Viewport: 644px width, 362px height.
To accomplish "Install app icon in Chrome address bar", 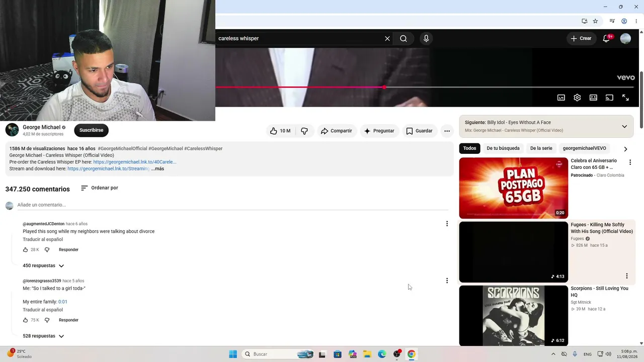I will [584, 21].
